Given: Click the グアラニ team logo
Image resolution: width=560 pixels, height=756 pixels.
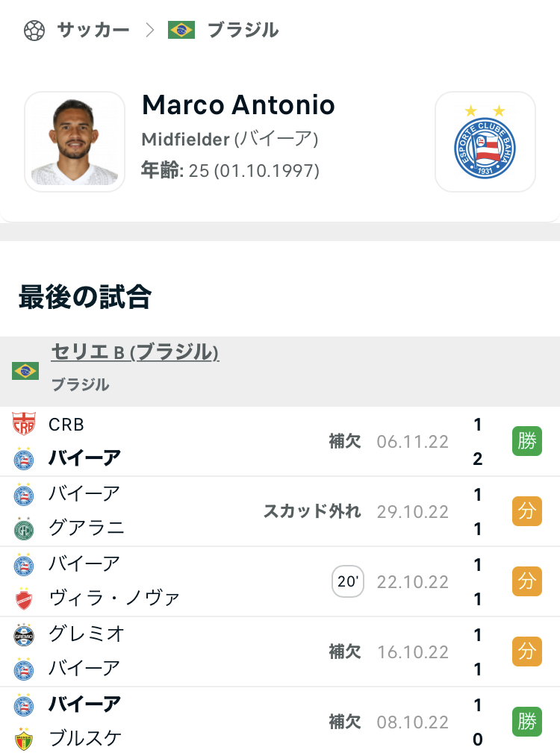Looking at the screenshot, I should click(24, 529).
